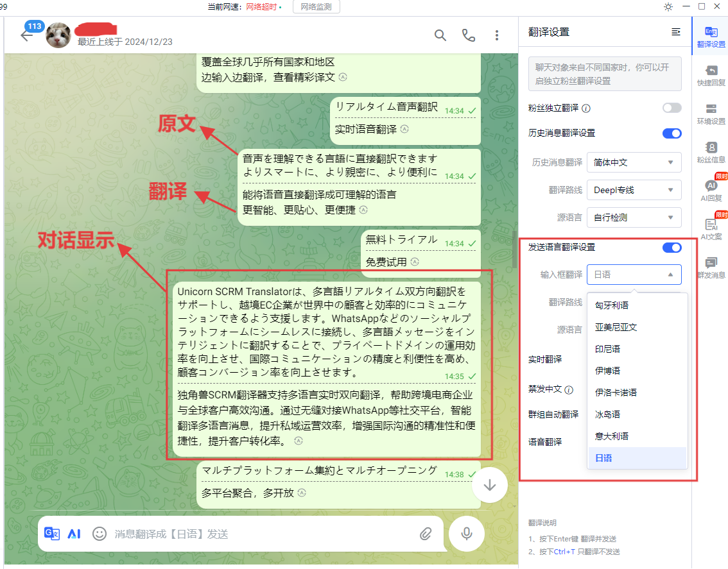Screen dimensions: 728x569
Task: Open the emoji picker smiley icon
Action: coord(100,534)
